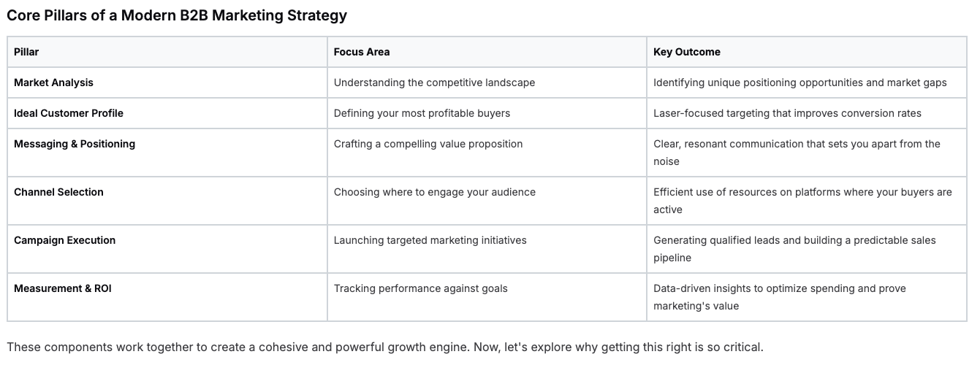Click 'Laser-focused targeting' outcome cell
980x365 pixels.
click(807, 113)
